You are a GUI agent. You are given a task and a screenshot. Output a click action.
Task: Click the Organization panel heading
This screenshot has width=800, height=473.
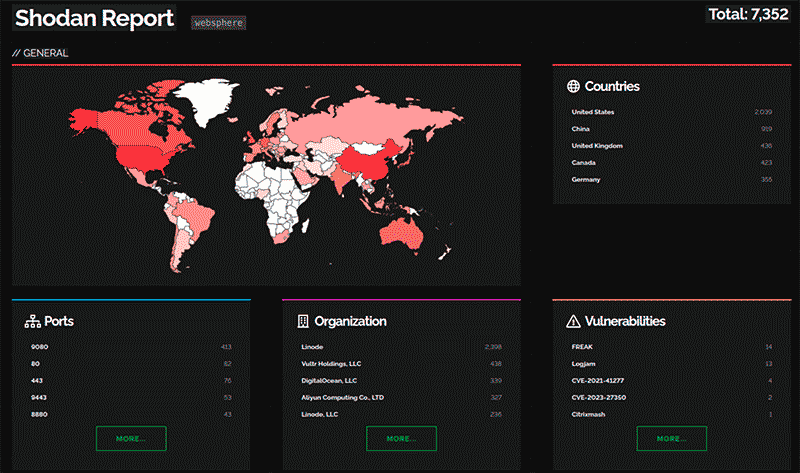pos(351,321)
